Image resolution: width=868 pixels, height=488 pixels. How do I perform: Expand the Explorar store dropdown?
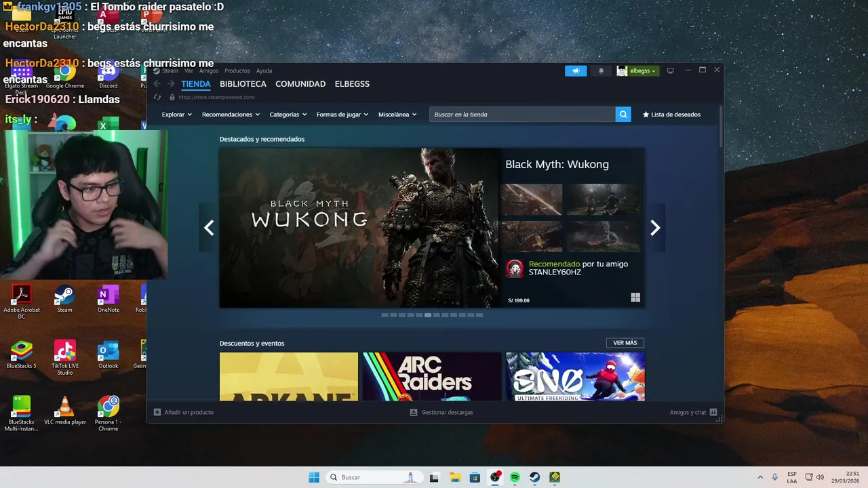(176, 115)
